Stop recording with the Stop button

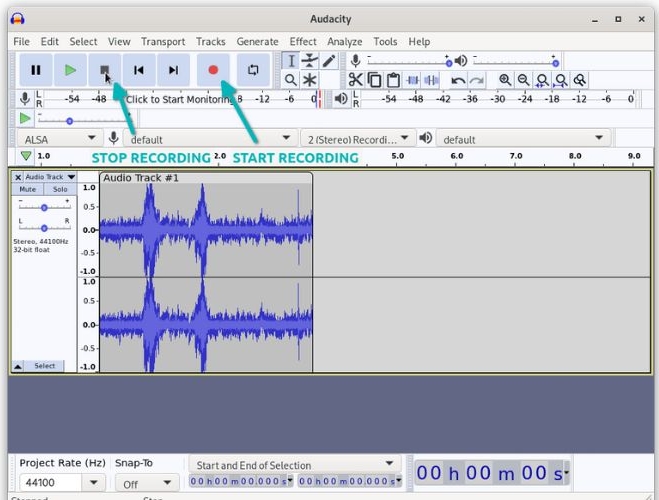[104, 70]
